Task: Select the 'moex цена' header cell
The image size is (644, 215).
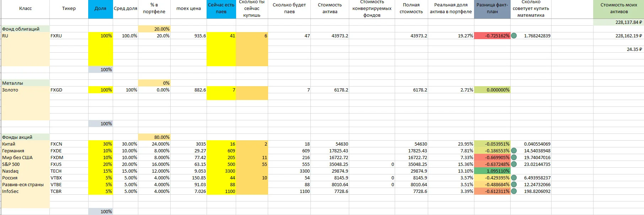Action: click(188, 9)
